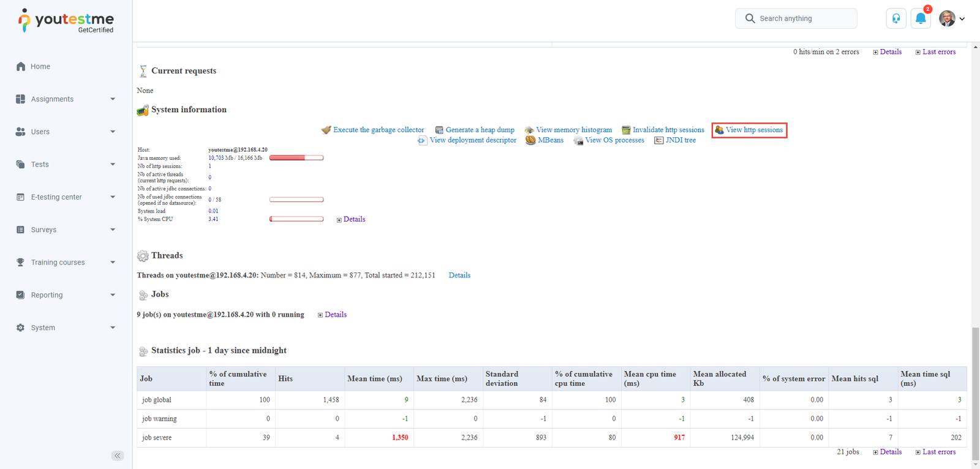This screenshot has height=469, width=980.
Task: Open Invalidate http sessions link
Action: (x=668, y=130)
